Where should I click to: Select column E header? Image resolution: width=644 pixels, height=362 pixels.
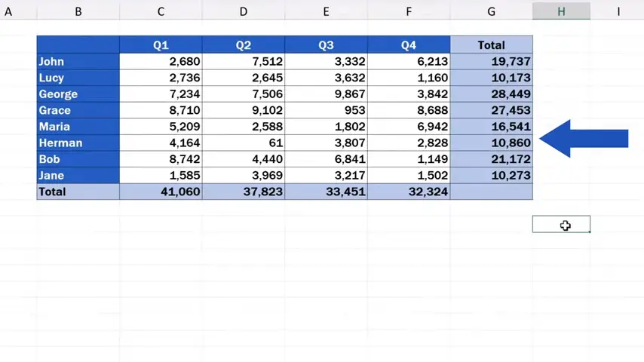pos(326,11)
